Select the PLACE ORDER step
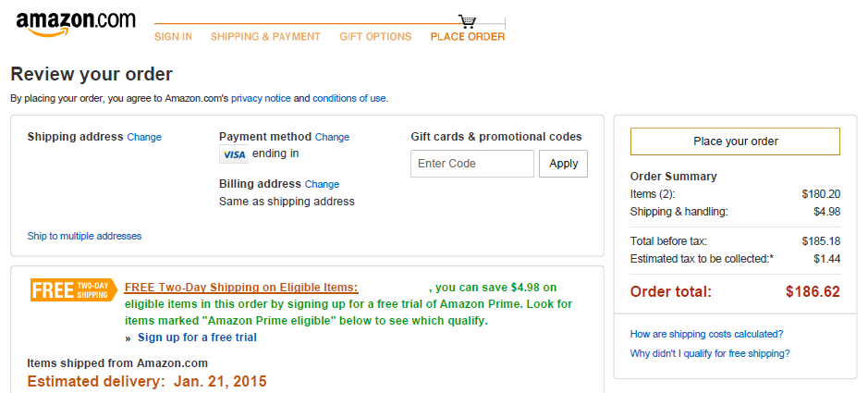Screen dimensions: 868x393 [x=468, y=37]
